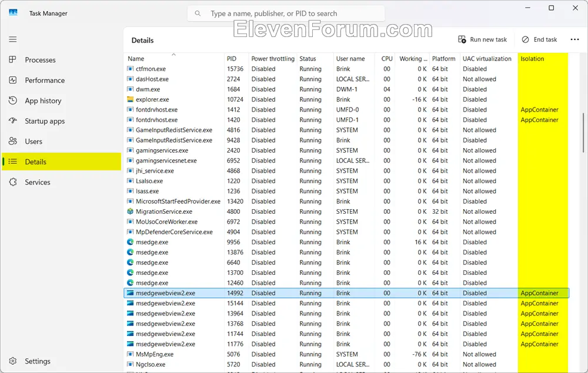
Task: Open Startup apps section
Action: point(61,121)
